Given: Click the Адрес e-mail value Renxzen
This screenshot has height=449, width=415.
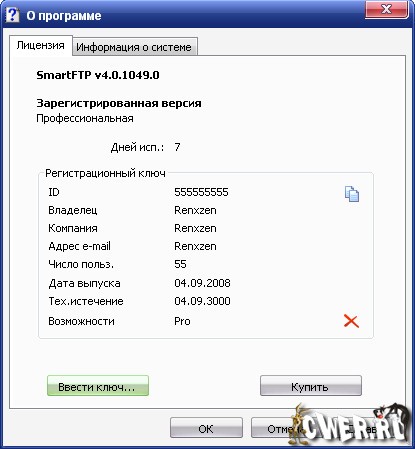Looking at the screenshot, I should coord(195,246).
